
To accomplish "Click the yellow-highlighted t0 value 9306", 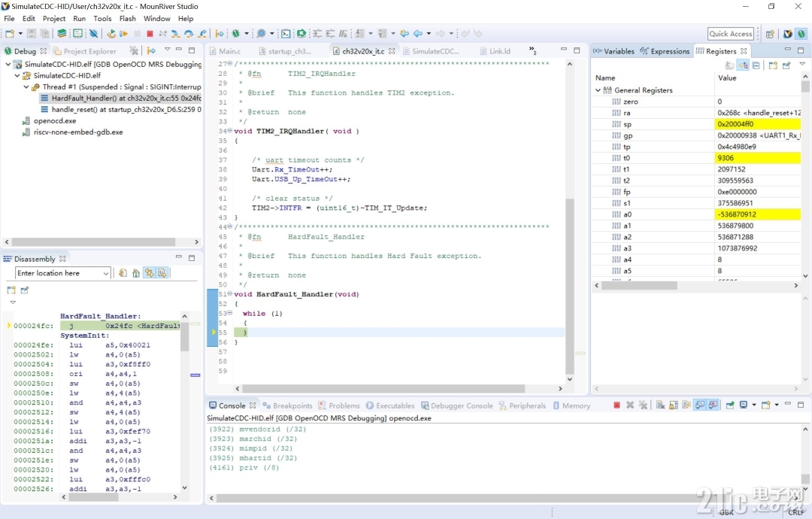I will [758, 158].
